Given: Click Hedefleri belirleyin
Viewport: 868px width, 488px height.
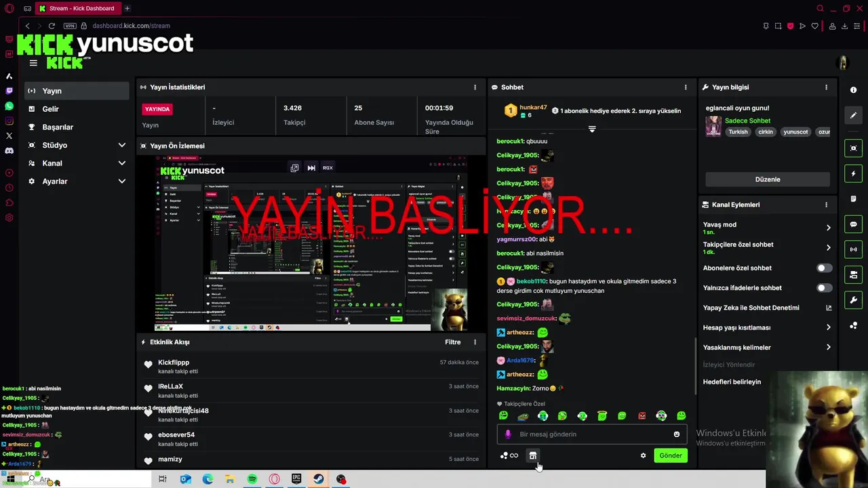Looking at the screenshot, I should click(732, 382).
